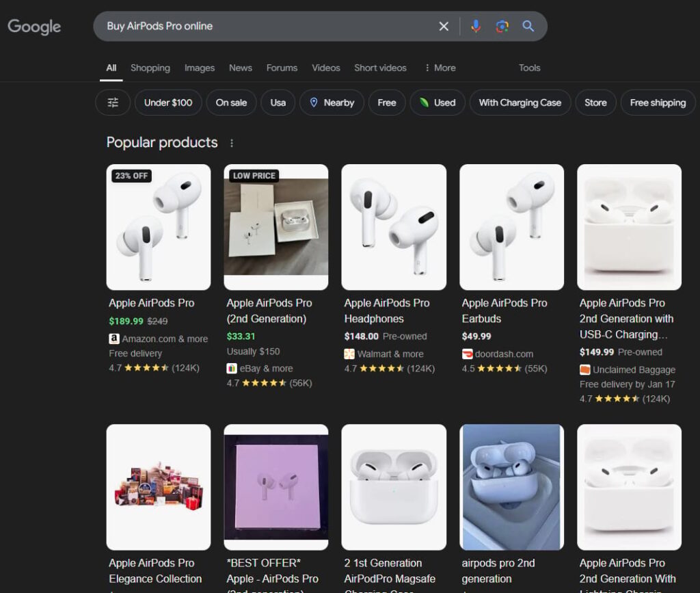Viewport: 700px width, 593px height.
Task: Click the 4.7 star (56K) rating
Action: (269, 383)
